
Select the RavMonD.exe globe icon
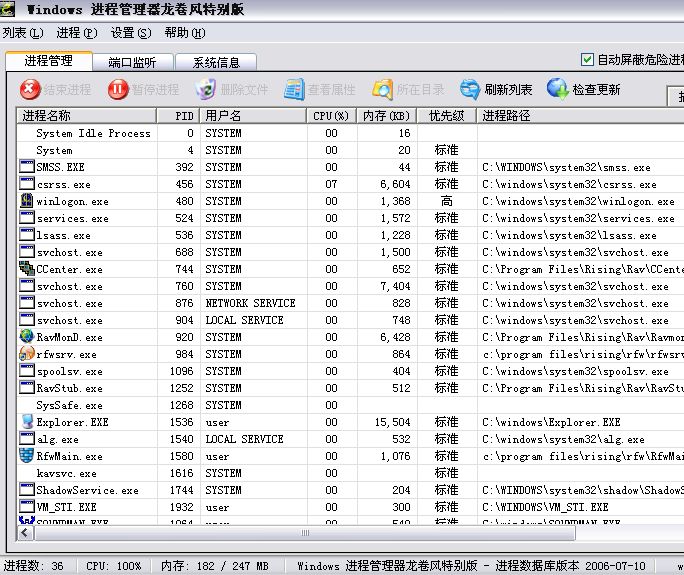coord(27,336)
